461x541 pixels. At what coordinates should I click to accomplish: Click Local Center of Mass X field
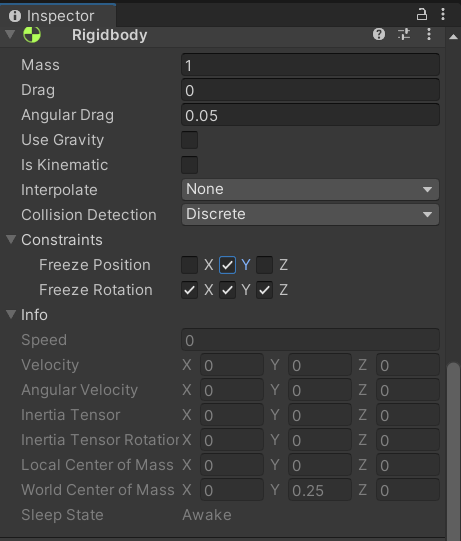coord(232,465)
